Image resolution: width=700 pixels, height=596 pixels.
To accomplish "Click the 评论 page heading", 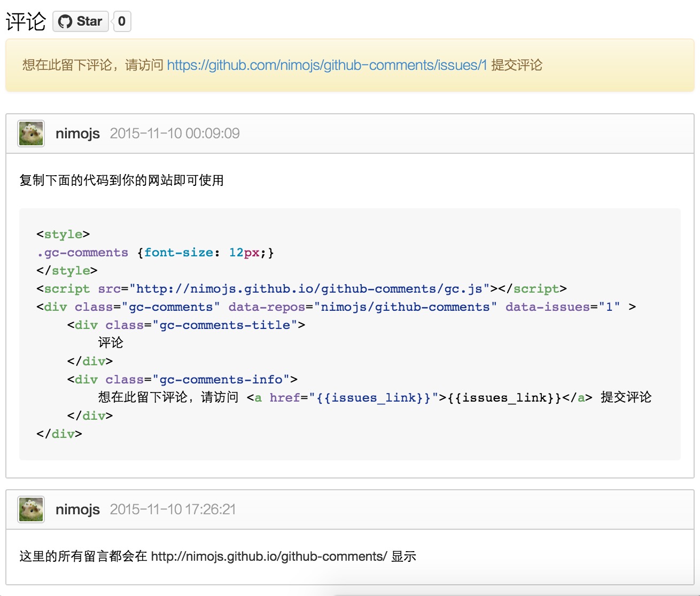I will click(x=26, y=22).
